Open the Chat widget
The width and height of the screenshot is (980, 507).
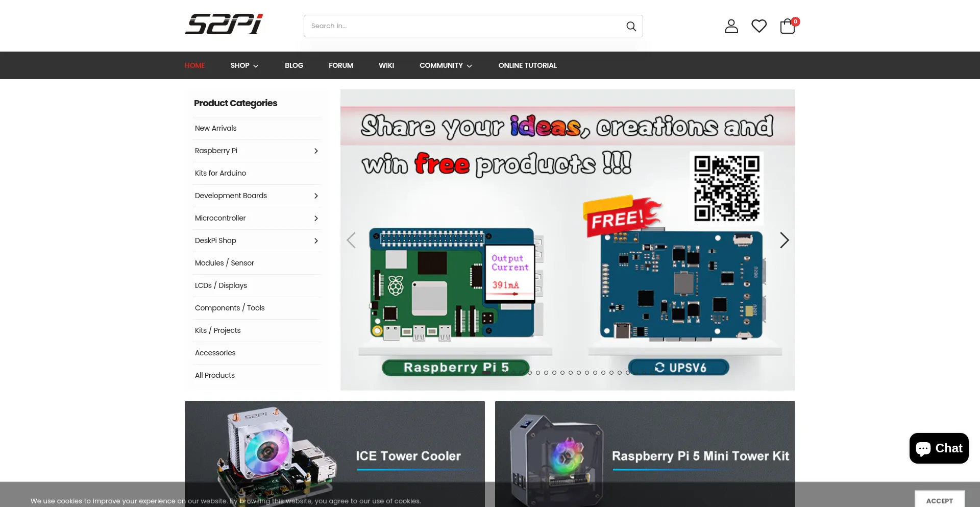point(939,448)
